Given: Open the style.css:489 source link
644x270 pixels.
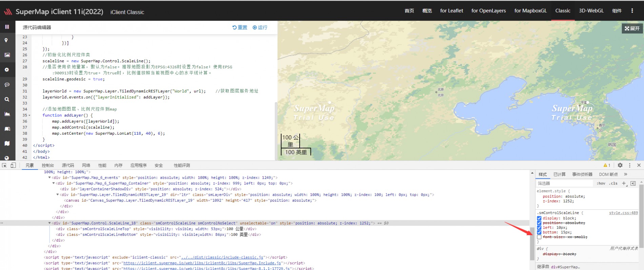Looking at the screenshot, I should 623,213.
